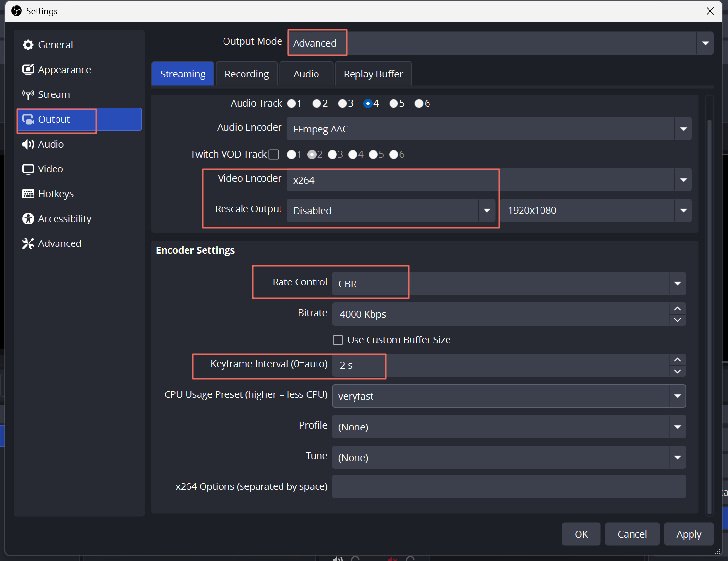Open the Output Mode dropdown
The height and width of the screenshot is (561, 728).
pyautogui.click(x=501, y=43)
